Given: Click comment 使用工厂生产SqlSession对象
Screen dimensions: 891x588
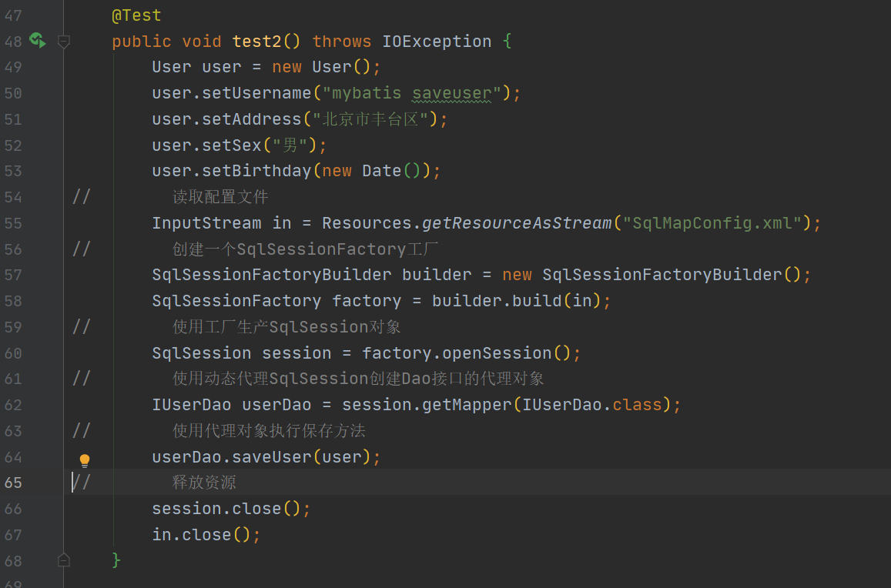Looking at the screenshot, I should [x=286, y=327].
